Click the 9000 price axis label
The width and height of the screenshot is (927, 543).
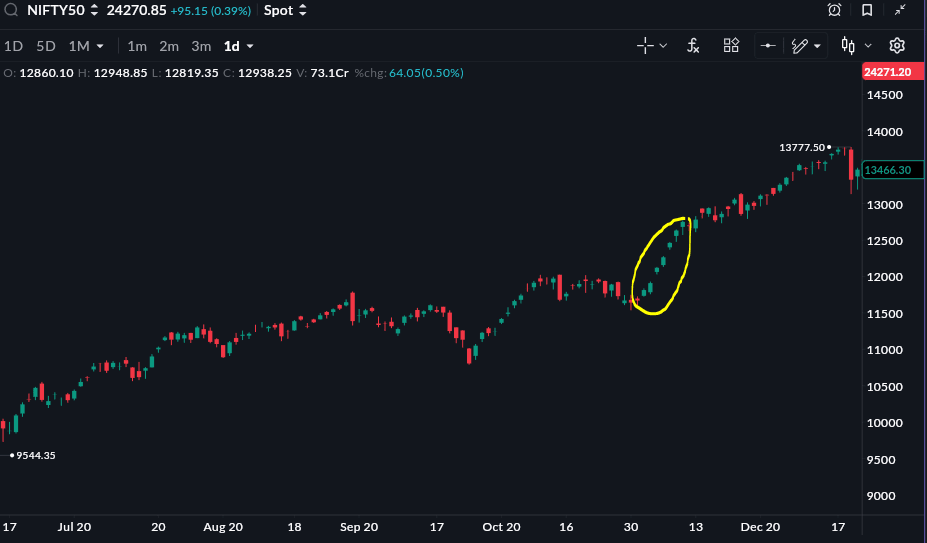(x=881, y=496)
